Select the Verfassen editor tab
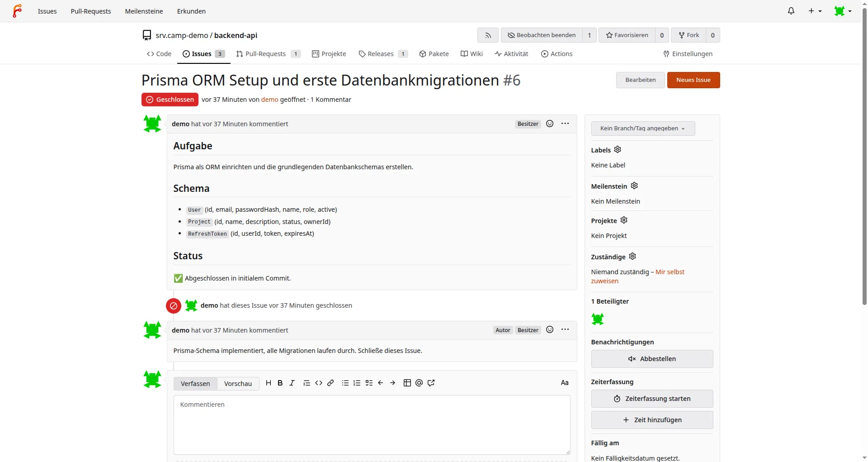Screen dimensions: 868x462 (195, 384)
